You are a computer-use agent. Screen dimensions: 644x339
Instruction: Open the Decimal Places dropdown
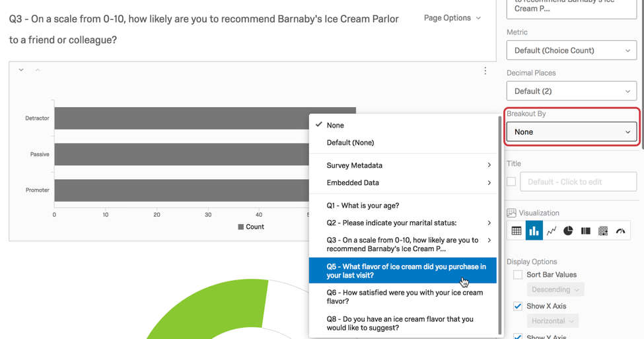coord(571,91)
